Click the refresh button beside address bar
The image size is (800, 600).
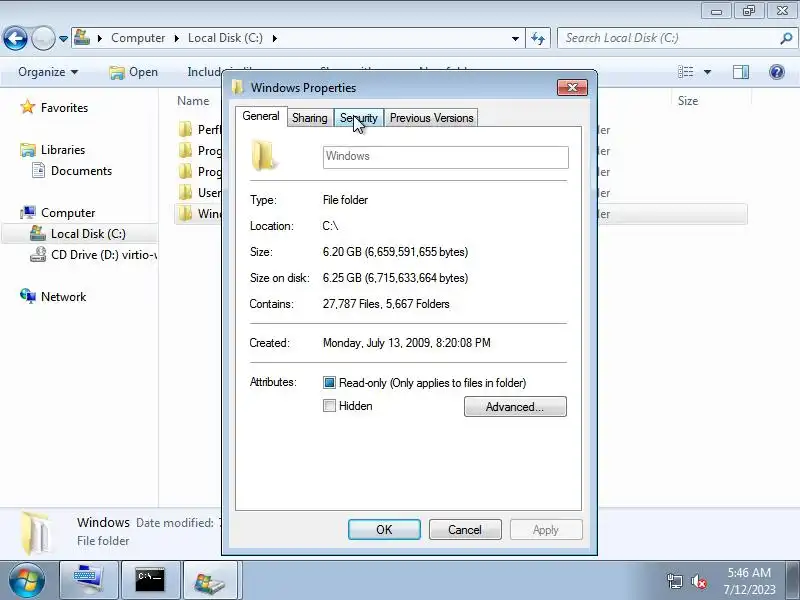[x=538, y=38]
